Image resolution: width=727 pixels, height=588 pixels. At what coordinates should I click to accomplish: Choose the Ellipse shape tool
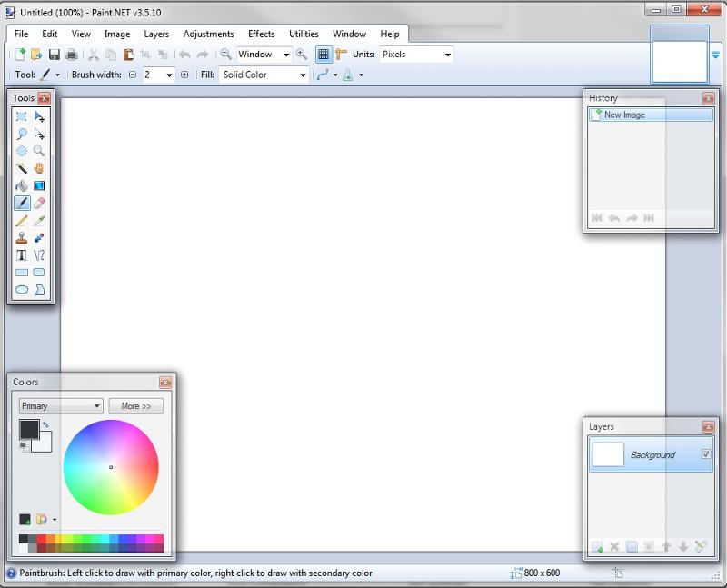tap(22, 290)
